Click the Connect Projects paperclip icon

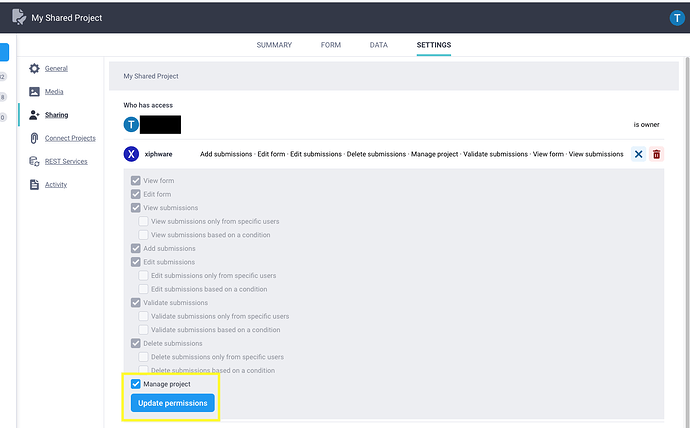coord(34,138)
